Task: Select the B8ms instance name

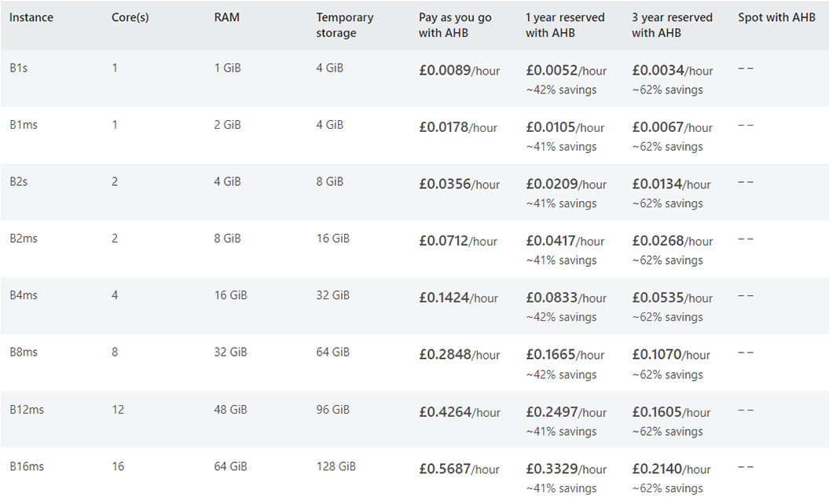Action: click(24, 352)
